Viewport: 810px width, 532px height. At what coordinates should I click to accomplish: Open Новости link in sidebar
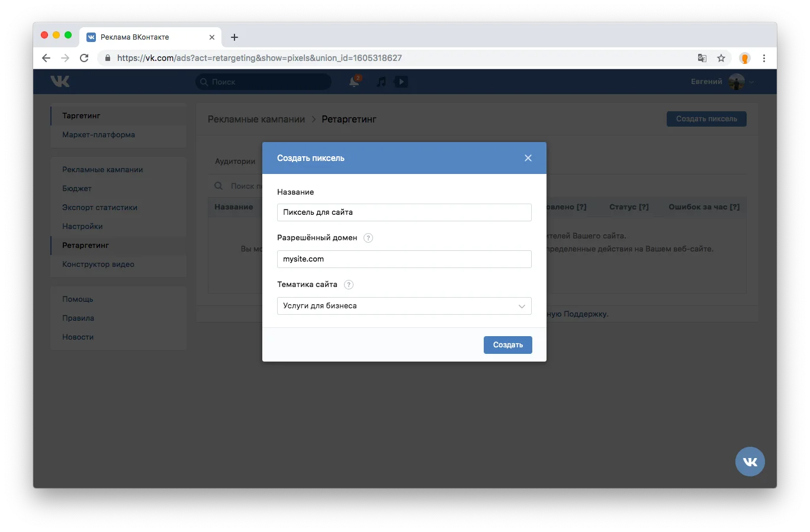[x=78, y=337]
